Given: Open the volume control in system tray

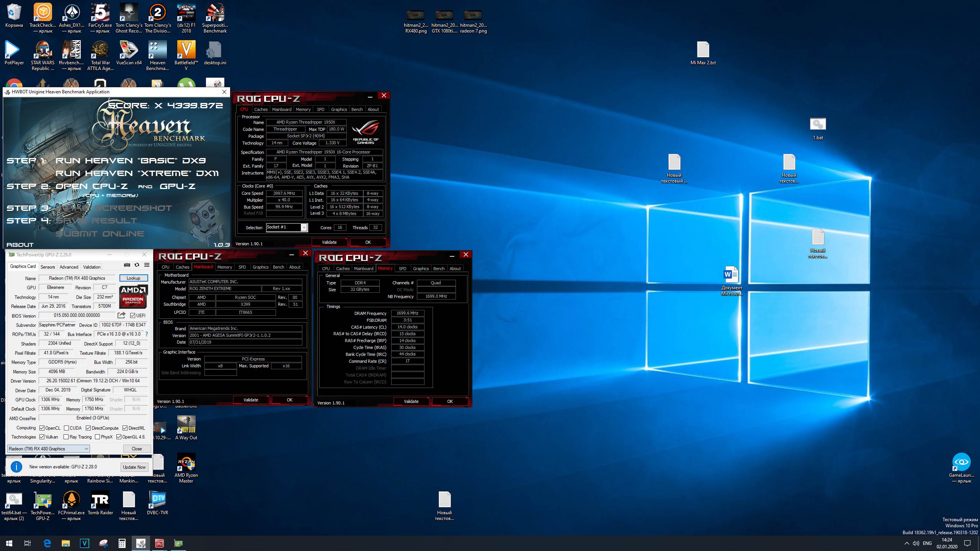Looking at the screenshot, I should (916, 543).
